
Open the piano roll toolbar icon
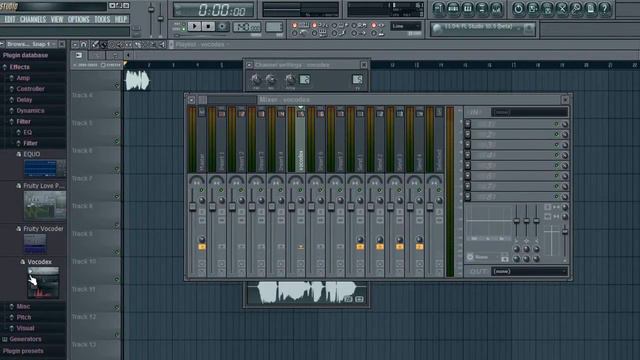pyautogui.click(x=468, y=9)
